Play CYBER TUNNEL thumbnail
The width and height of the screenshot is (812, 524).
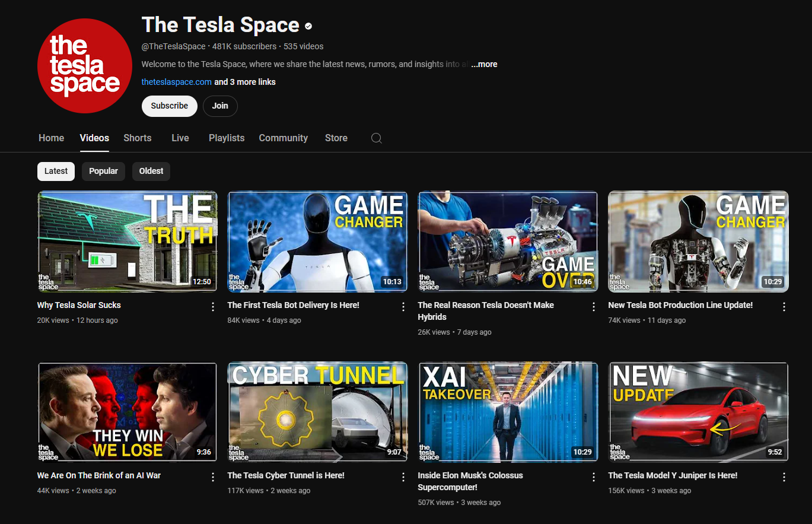click(x=318, y=412)
